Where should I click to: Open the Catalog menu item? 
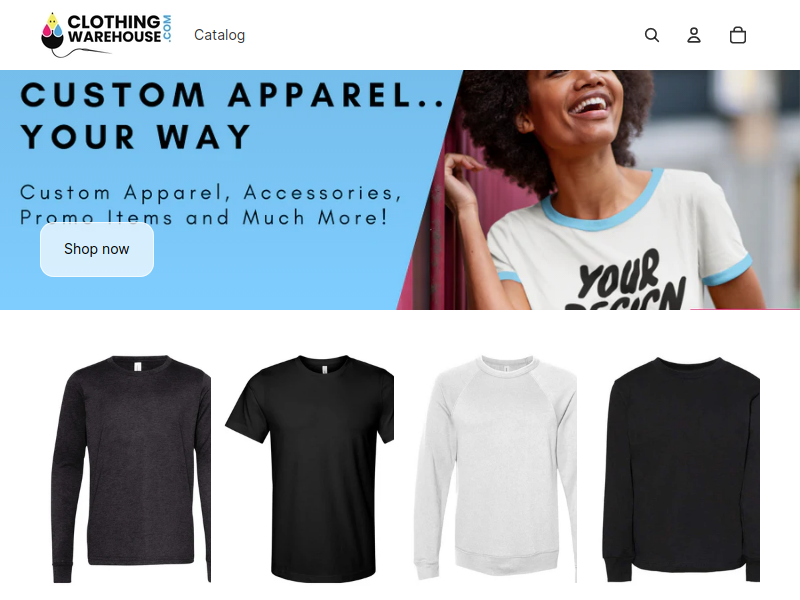tap(219, 35)
